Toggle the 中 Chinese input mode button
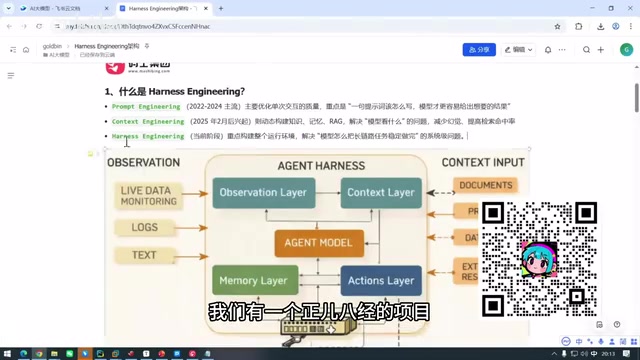 click(579, 342)
